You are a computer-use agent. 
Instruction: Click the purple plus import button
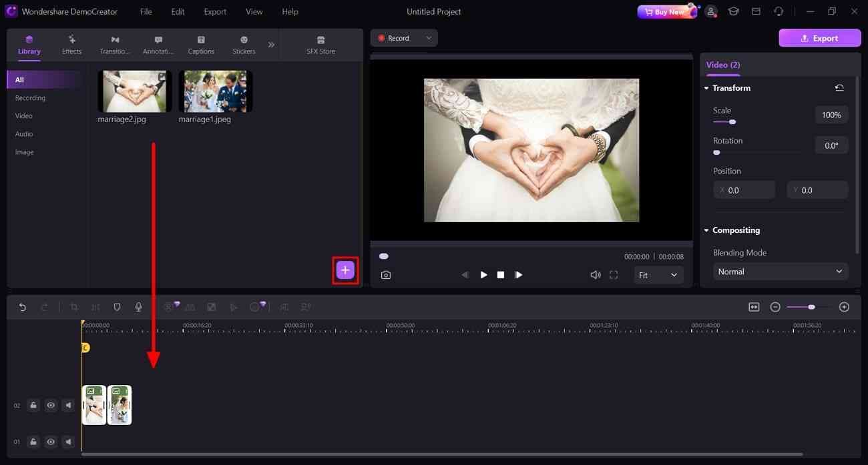[345, 270]
